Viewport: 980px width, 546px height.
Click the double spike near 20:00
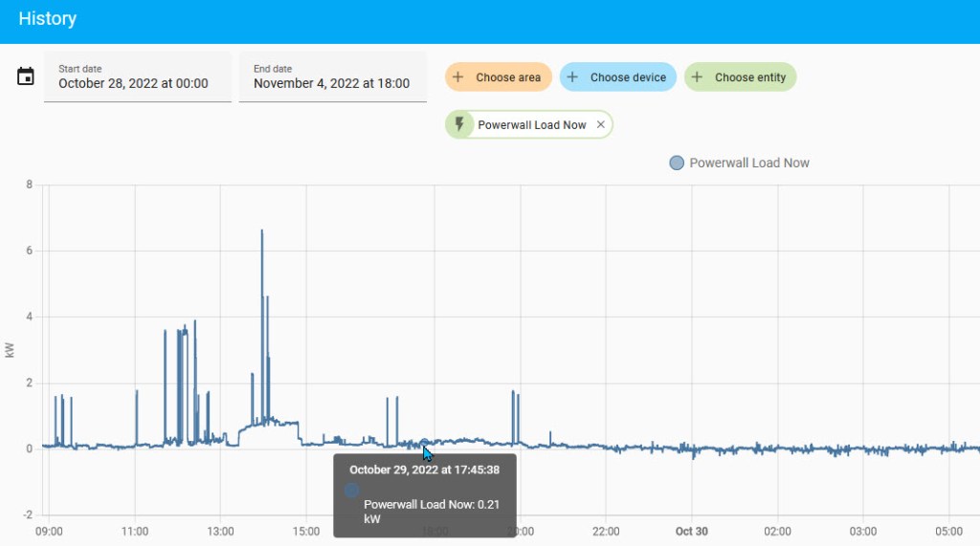[x=515, y=394]
